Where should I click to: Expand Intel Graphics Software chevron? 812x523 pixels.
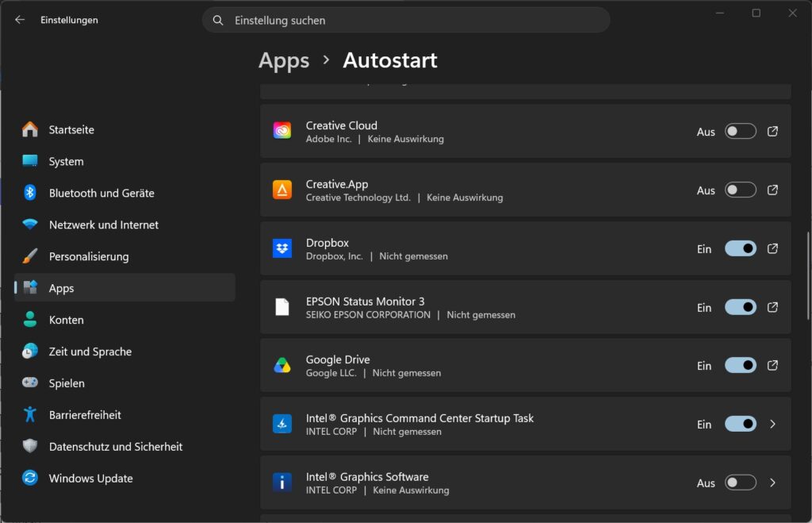tap(772, 483)
